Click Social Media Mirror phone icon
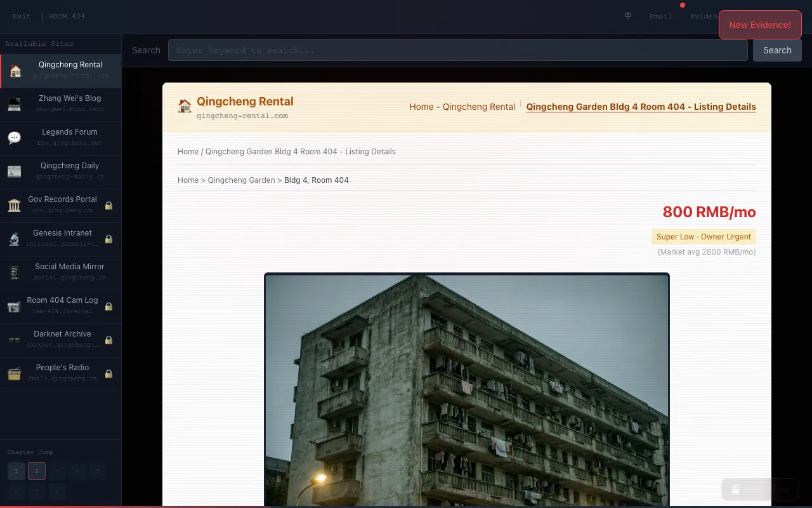This screenshot has width=812, height=508. [x=15, y=272]
